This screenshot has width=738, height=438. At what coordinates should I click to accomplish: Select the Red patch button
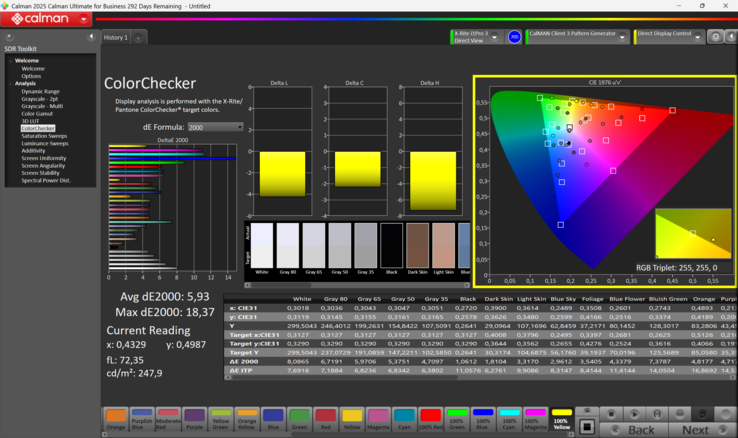point(326,419)
